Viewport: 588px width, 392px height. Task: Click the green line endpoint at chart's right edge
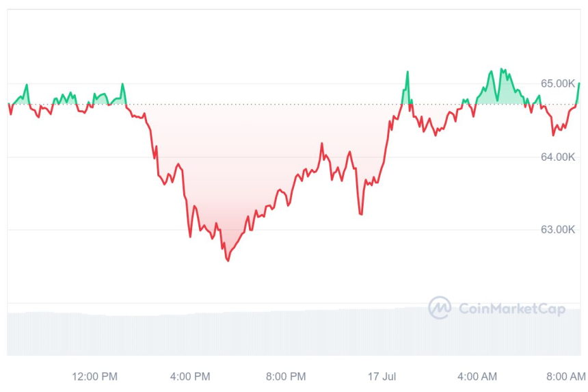(x=578, y=83)
